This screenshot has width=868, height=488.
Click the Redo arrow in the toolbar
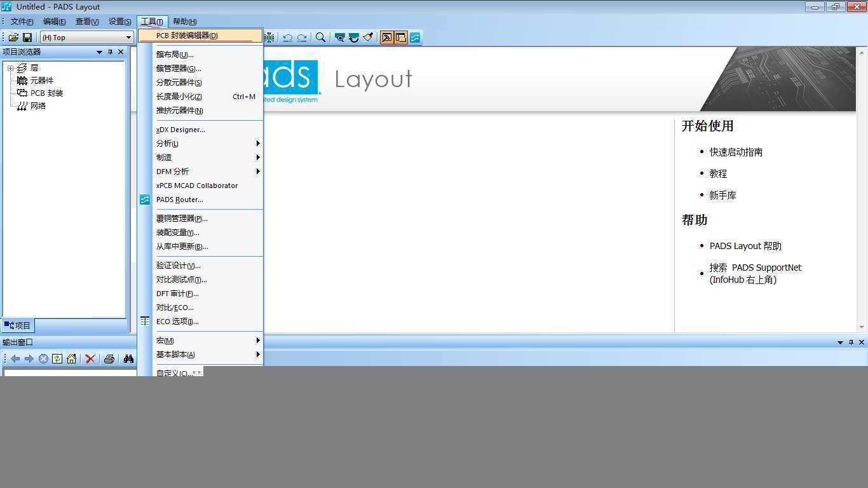coord(302,37)
